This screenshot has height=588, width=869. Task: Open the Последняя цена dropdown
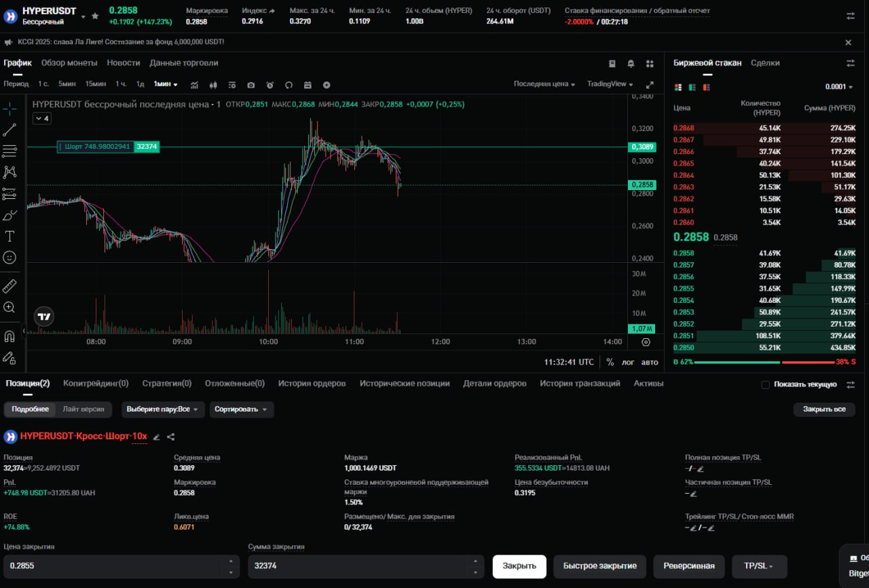544,84
